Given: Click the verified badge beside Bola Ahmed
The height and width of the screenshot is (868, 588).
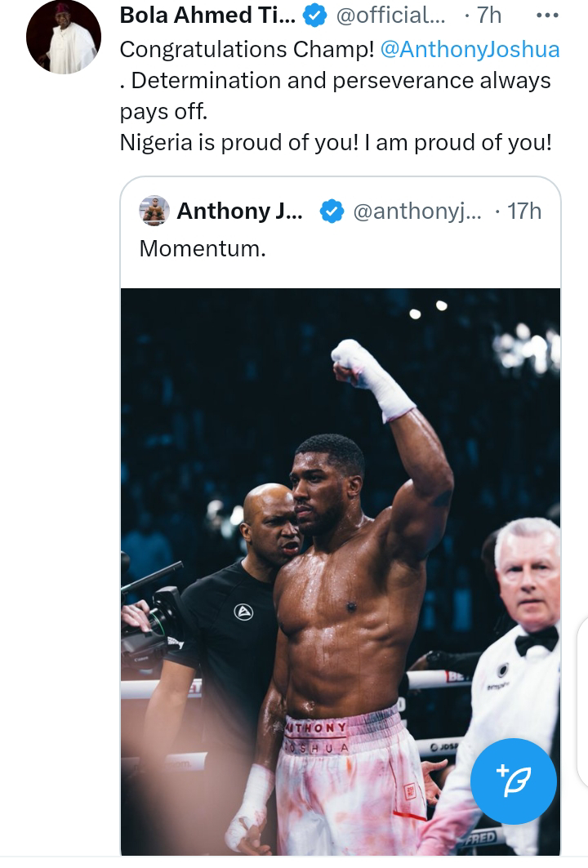Looking at the screenshot, I should (314, 16).
